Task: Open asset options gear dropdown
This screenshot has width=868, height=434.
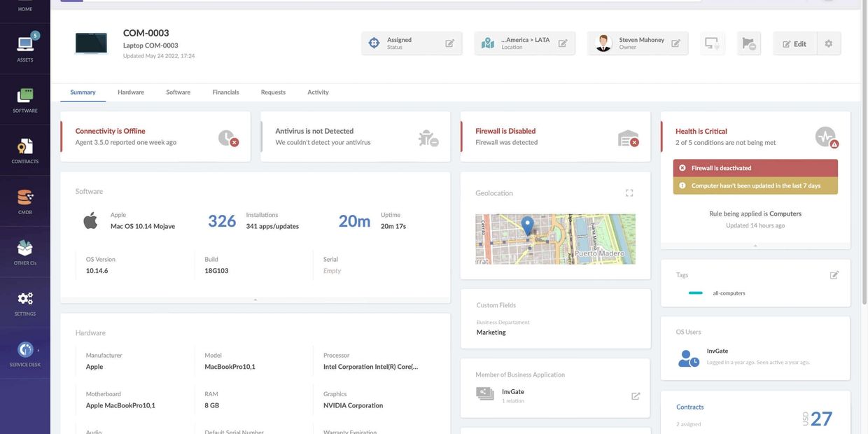Action: (829, 43)
